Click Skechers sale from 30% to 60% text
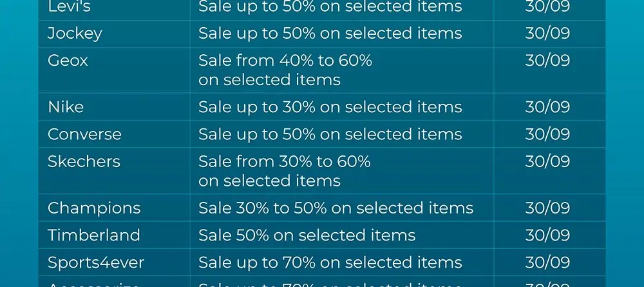644x287 pixels. pyautogui.click(x=284, y=171)
